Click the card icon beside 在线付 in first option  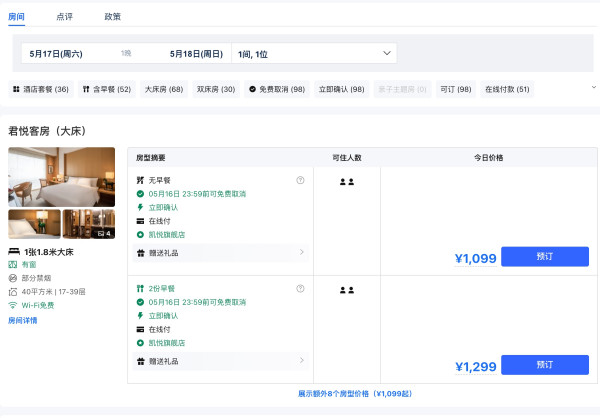[140, 221]
